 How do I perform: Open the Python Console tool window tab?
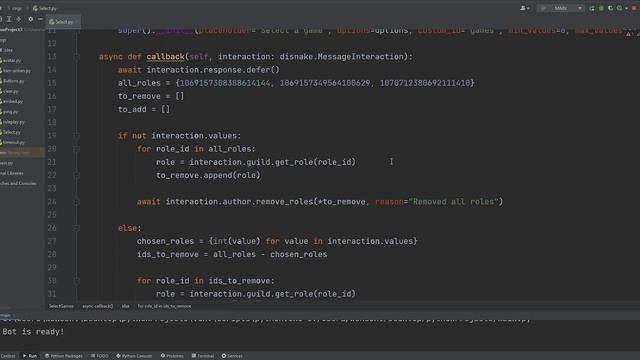tap(134, 356)
